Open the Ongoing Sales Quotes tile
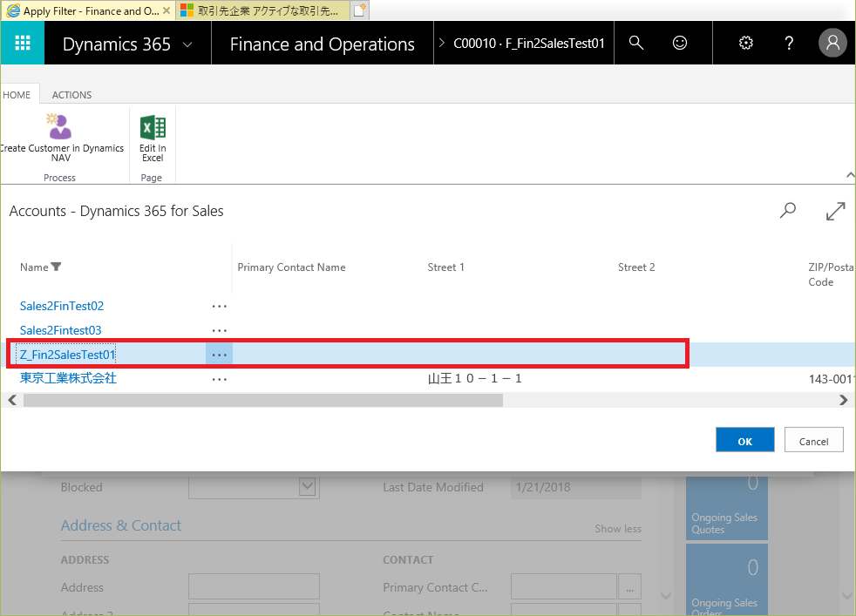 click(x=727, y=507)
